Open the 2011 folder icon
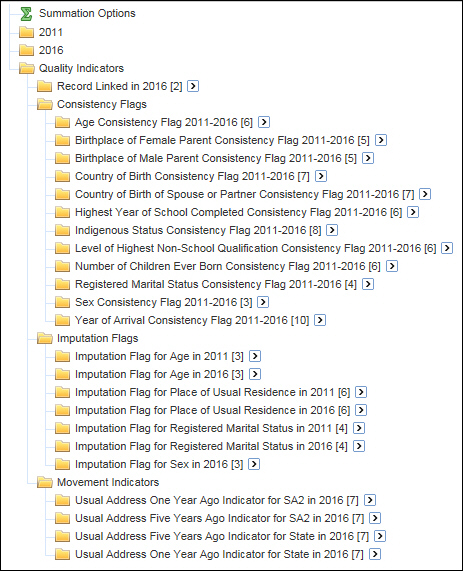 click(x=26, y=32)
